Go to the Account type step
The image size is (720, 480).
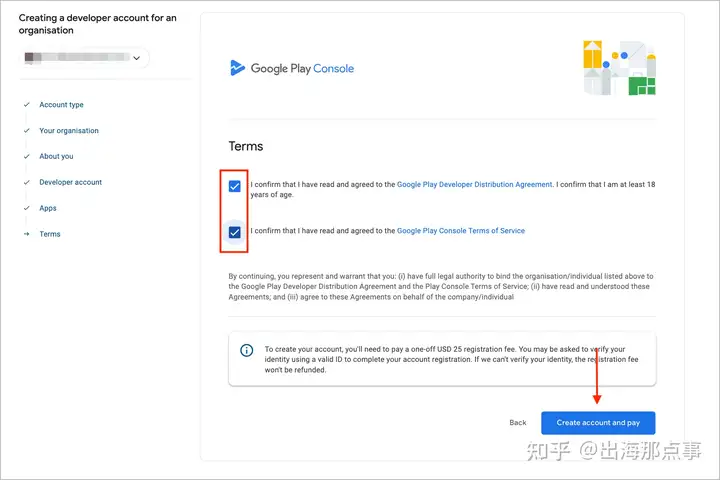[x=61, y=105]
